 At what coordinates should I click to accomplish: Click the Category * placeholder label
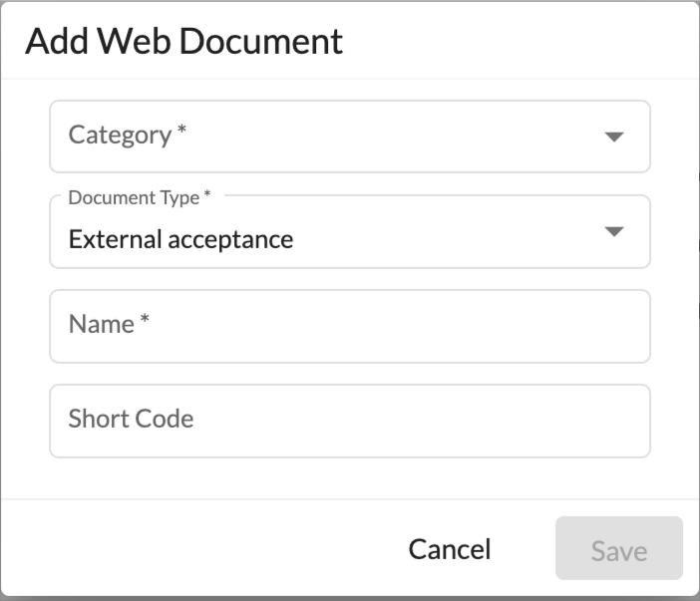tap(128, 135)
